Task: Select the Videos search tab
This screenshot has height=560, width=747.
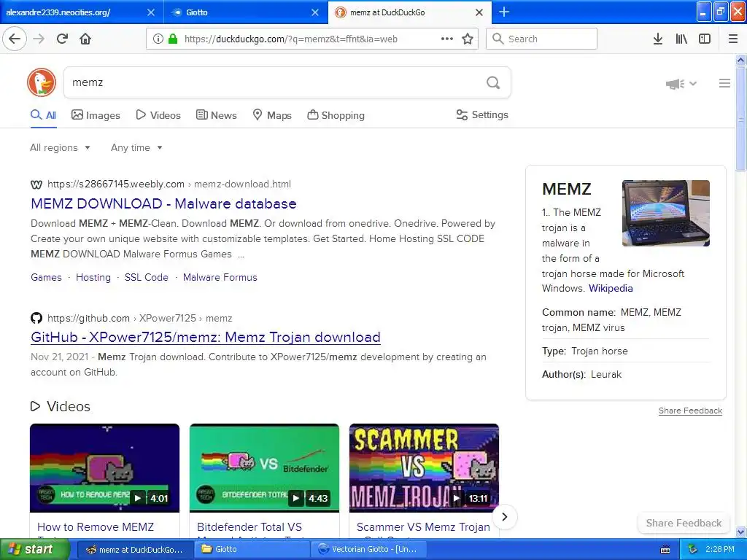Action: (x=158, y=115)
